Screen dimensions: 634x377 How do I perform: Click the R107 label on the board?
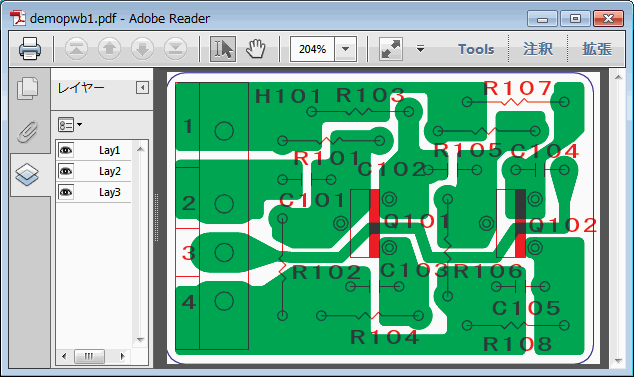click(x=518, y=88)
